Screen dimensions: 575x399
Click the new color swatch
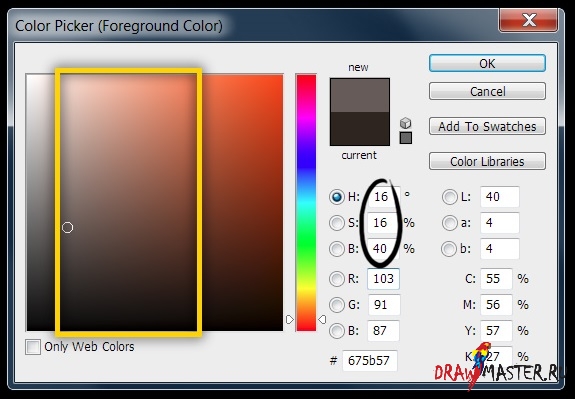coord(360,95)
